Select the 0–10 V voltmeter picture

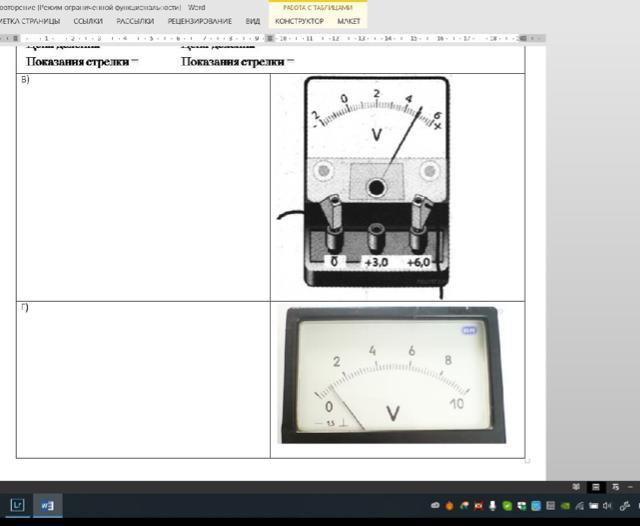tap(391, 375)
